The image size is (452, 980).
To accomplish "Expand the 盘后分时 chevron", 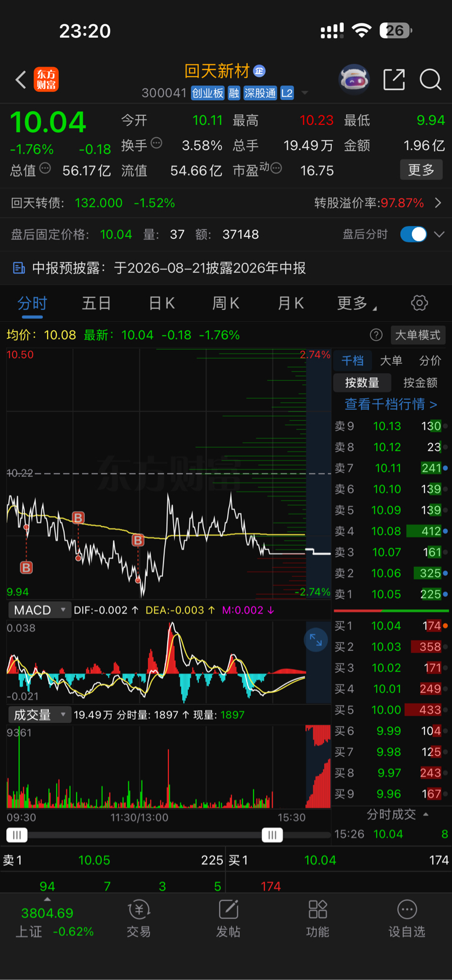I will pyautogui.click(x=439, y=234).
